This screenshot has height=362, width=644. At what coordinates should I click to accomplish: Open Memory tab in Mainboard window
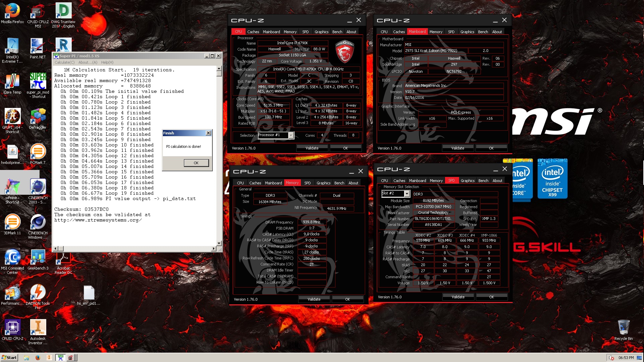coord(436,32)
